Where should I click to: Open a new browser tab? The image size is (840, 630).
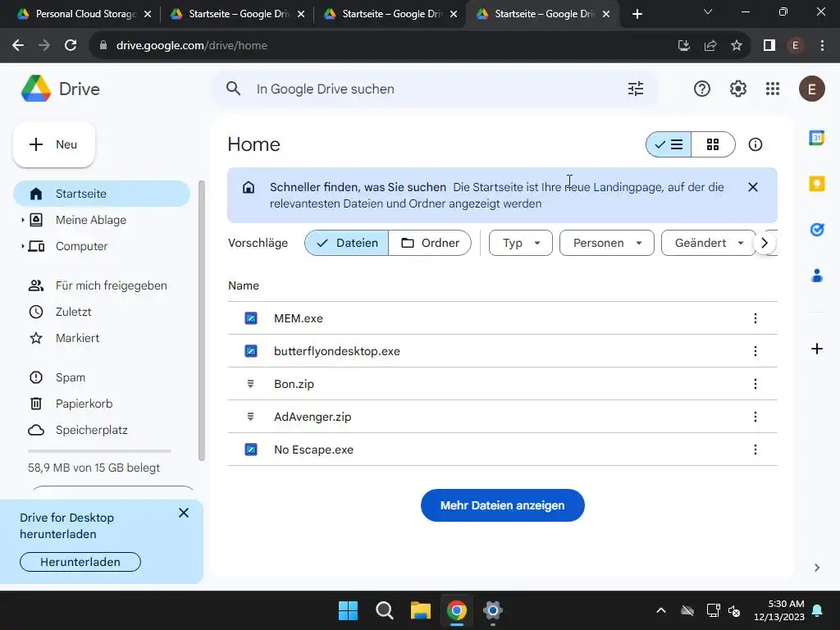[x=637, y=14]
